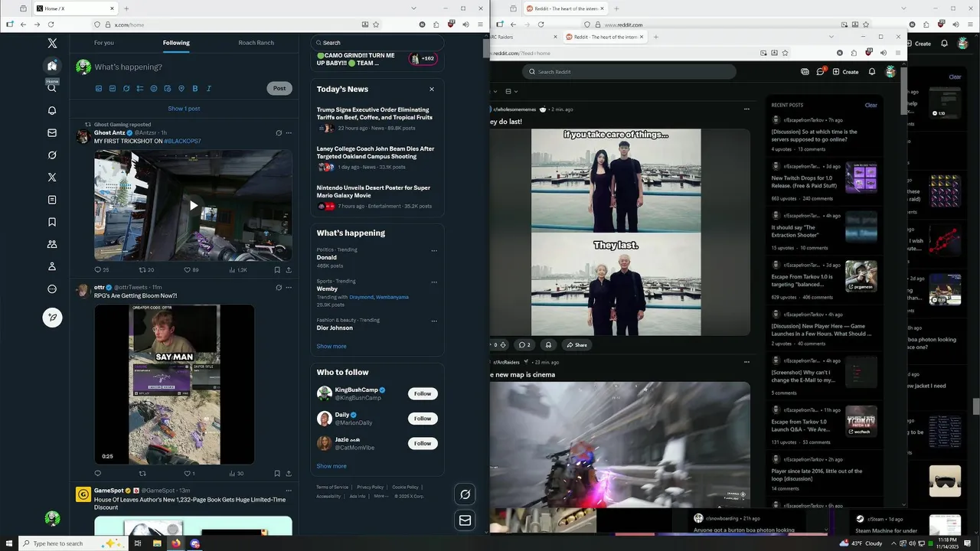The image size is (980, 551).
Task: Open the X logo home icon in the sidebar
Action: 52,44
